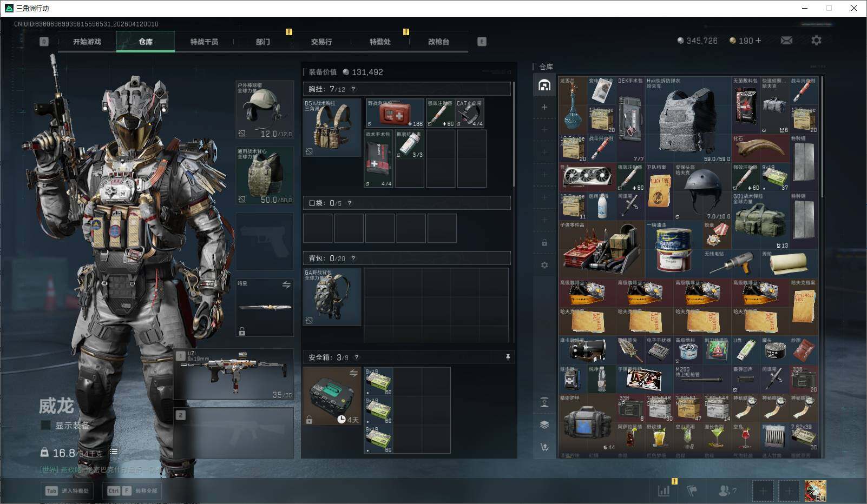Click the flag icon in bottom bar

tap(692, 490)
